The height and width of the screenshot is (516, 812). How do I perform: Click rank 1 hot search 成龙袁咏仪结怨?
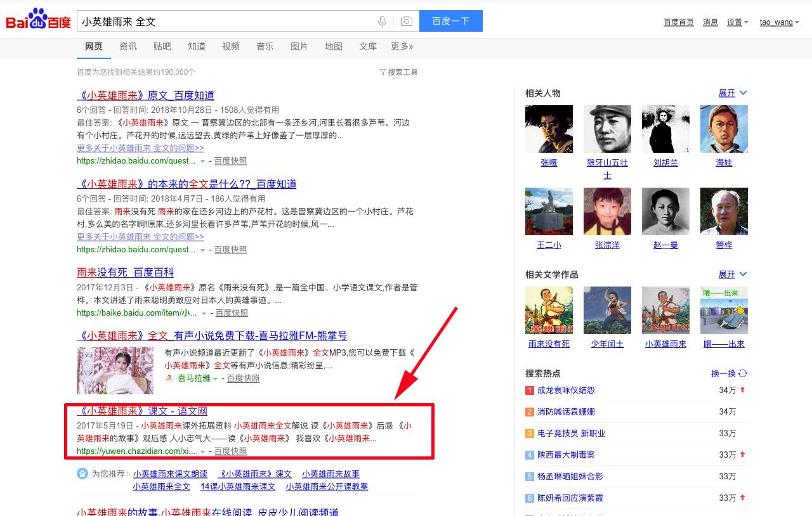pyautogui.click(x=566, y=390)
